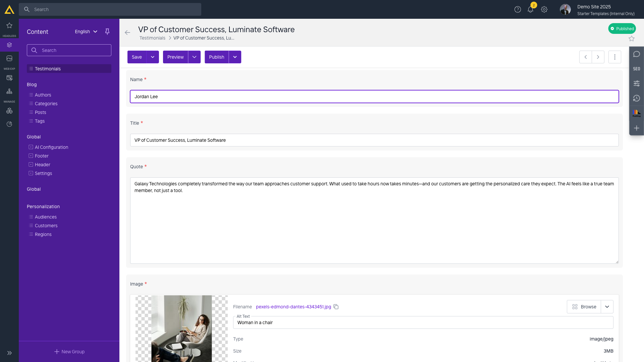Open the three-dot more actions menu
This screenshot has width=644, height=362.
614,57
